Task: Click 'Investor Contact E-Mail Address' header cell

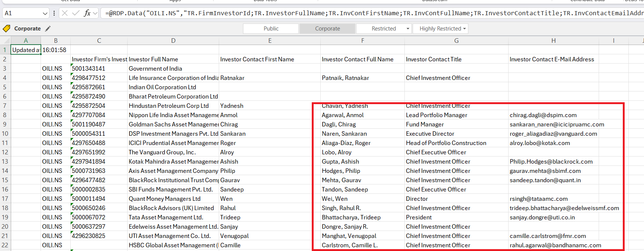Action: tap(554, 59)
